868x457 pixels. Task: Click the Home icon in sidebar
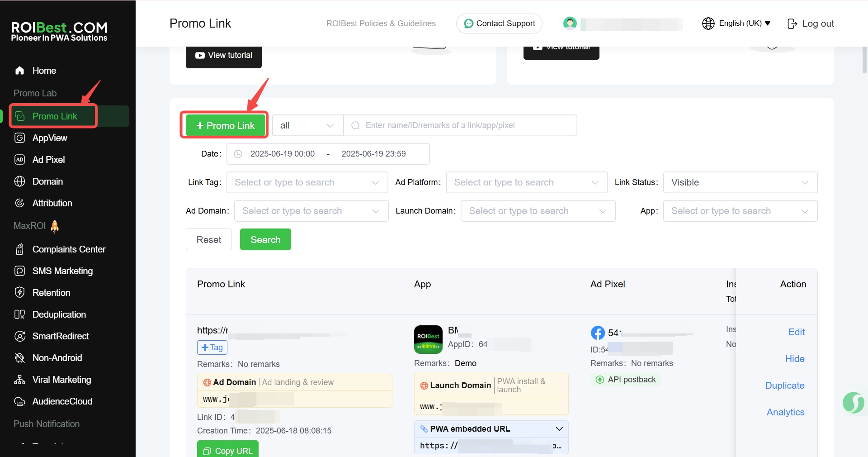19,71
